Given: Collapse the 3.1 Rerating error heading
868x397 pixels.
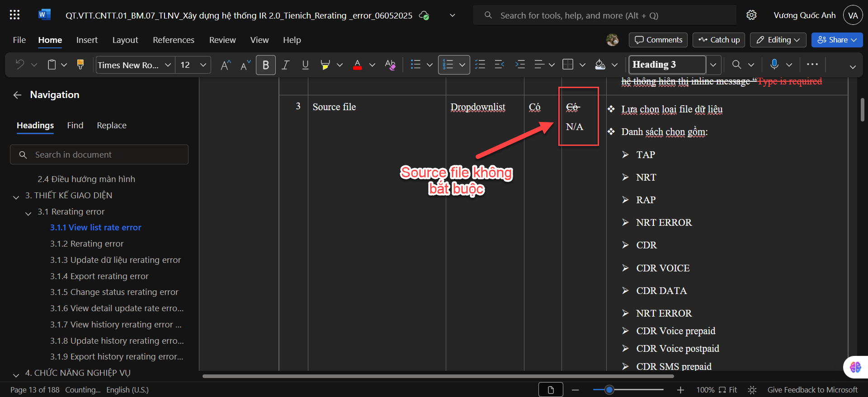Looking at the screenshot, I should (28, 213).
